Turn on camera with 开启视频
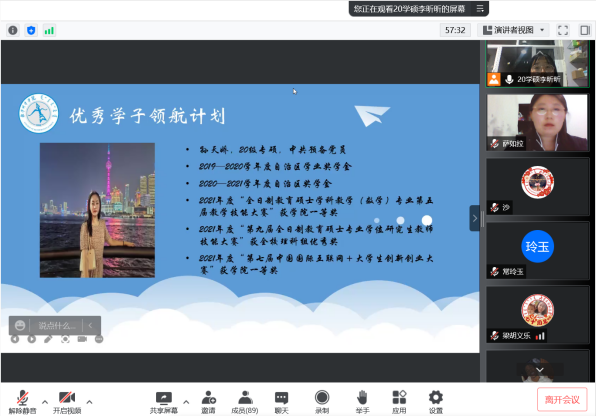The width and height of the screenshot is (597, 417). tap(67, 402)
